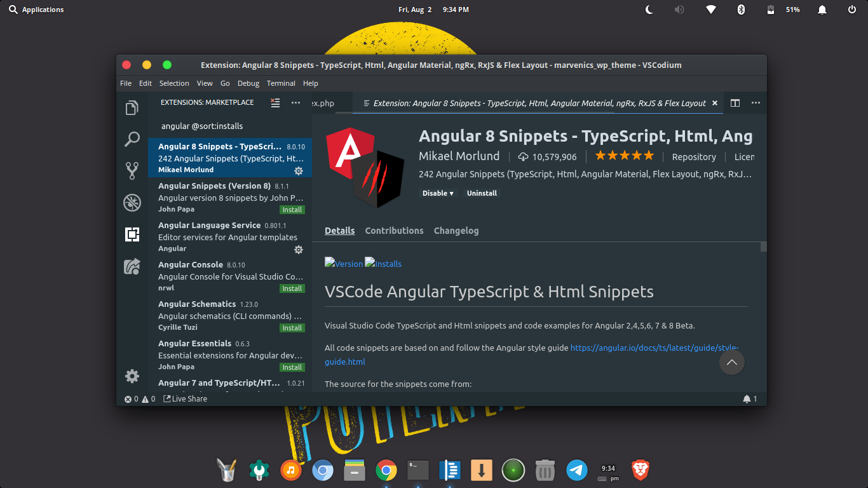Viewport: 868px width, 488px height.
Task: Open the extension filter icon in Extensions panel
Action: point(275,102)
